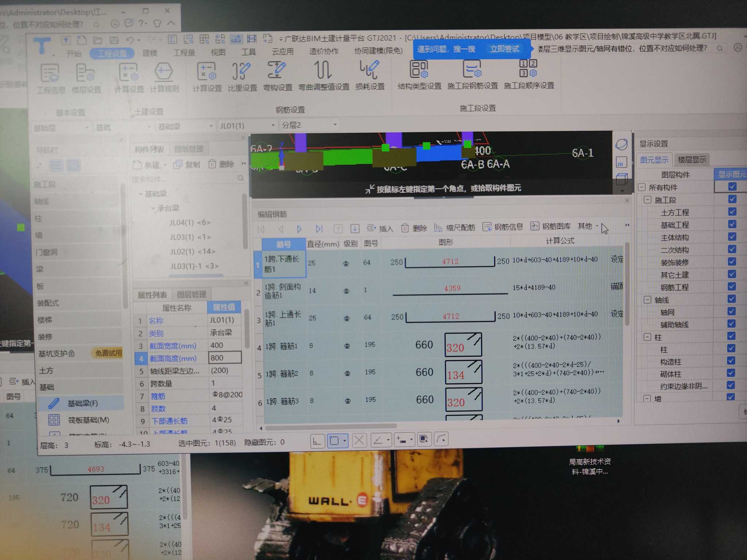The image size is (747, 560).
Task: Click 删除 in rebar editor toolbar
Action: coord(414,228)
